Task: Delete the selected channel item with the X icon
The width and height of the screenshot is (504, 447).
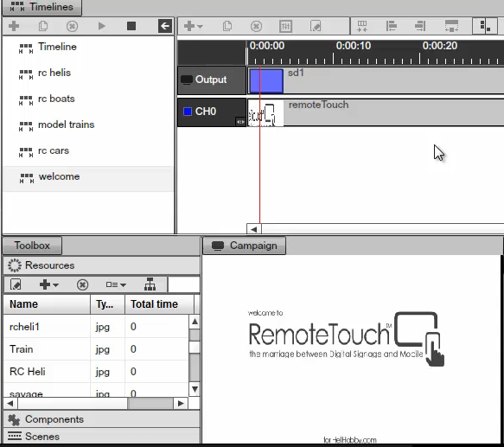Action: pyautogui.click(x=256, y=26)
